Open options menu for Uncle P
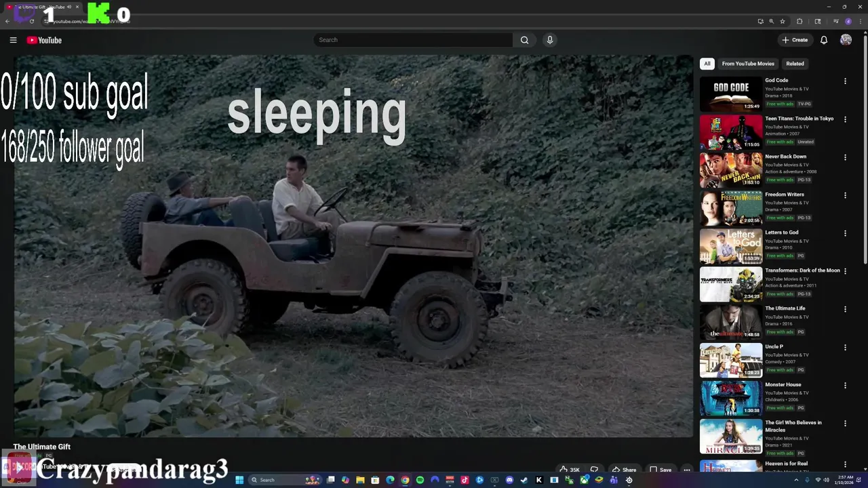The image size is (868, 488). 845,347
